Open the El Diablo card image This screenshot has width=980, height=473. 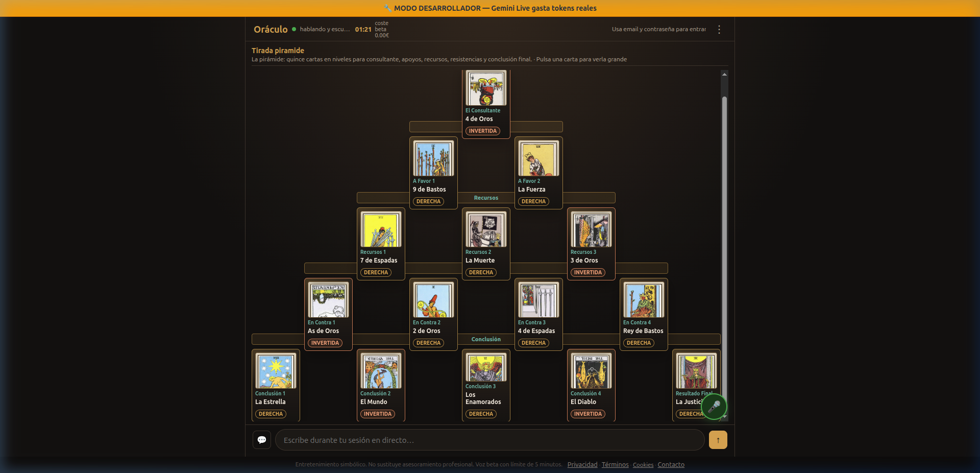point(591,371)
